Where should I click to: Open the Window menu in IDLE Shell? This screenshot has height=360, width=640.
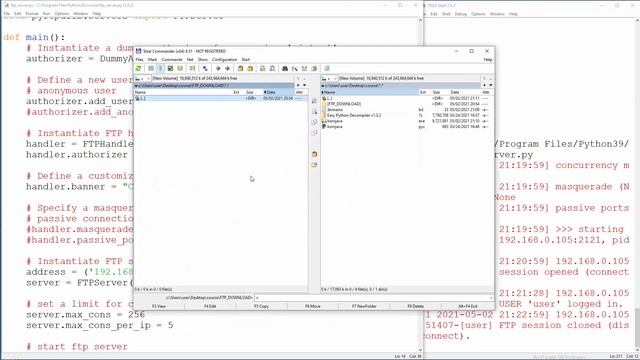click(497, 14)
